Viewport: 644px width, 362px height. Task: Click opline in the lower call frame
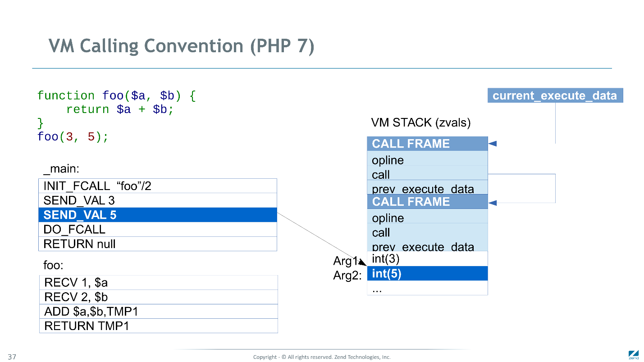[427, 217]
